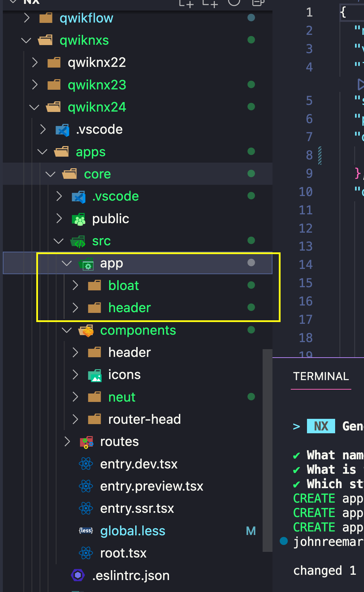Image resolution: width=364 pixels, height=592 pixels.
Task: Select the 'header' label under components
Action: [130, 352]
